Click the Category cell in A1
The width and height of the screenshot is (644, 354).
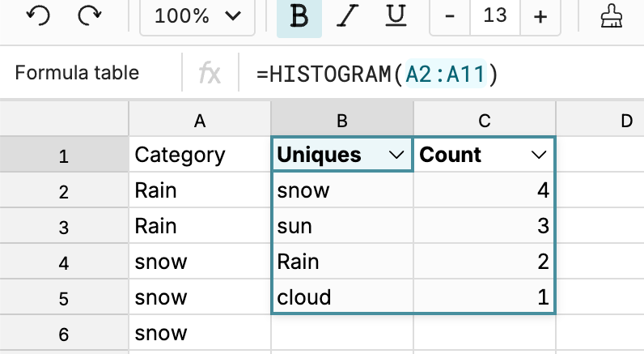[x=200, y=155]
